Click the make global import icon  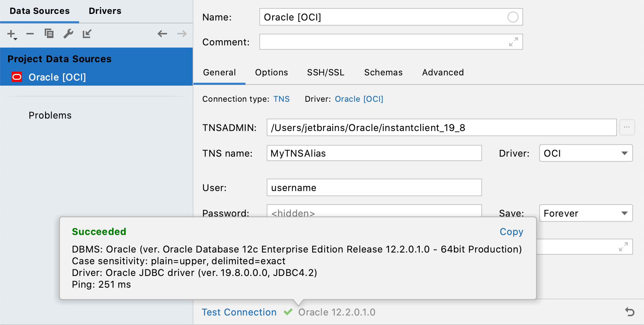tap(87, 34)
